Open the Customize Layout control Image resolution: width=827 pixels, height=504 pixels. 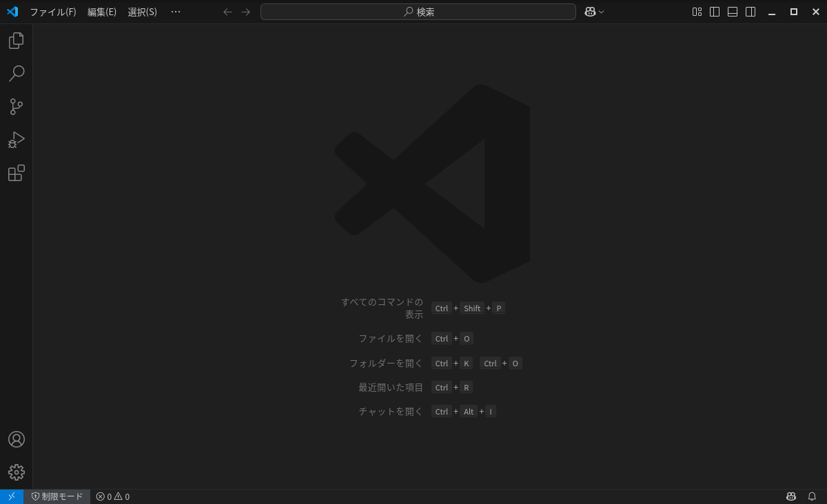696,12
